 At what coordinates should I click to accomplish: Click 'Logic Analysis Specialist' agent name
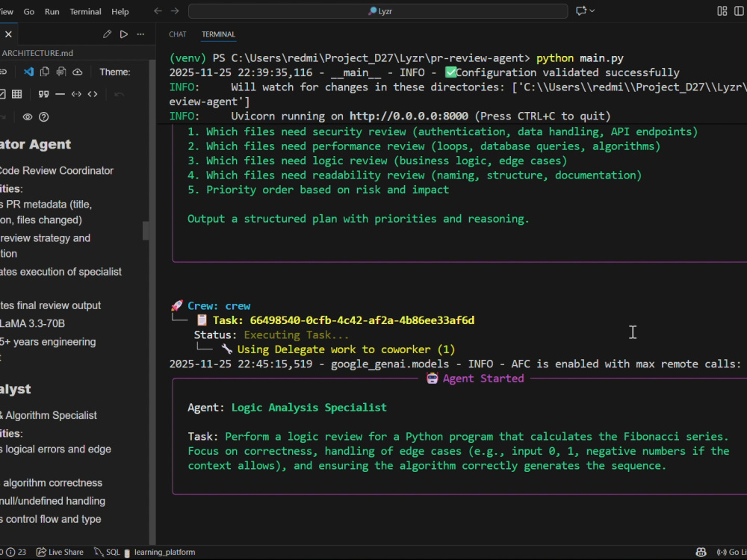(309, 408)
